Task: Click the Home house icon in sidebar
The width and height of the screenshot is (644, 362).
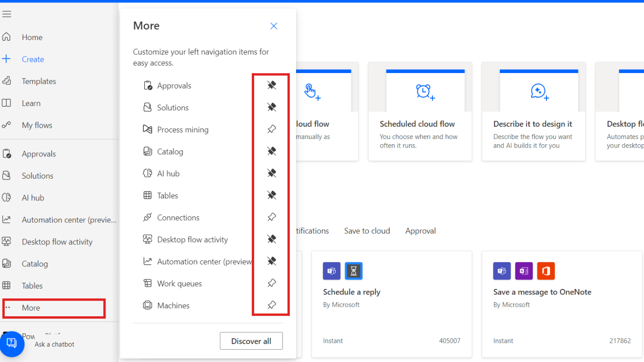Action: tap(6, 37)
